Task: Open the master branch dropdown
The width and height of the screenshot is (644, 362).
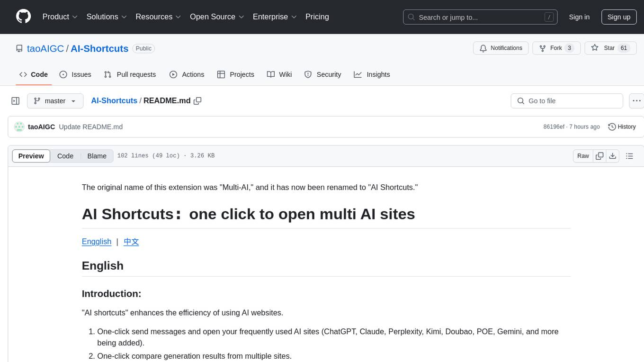Action: [55, 101]
